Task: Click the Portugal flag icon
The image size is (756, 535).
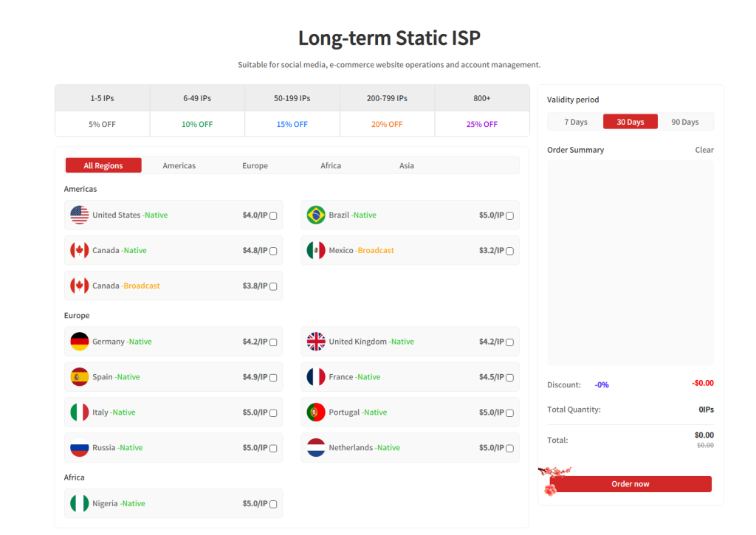Action: coord(316,413)
